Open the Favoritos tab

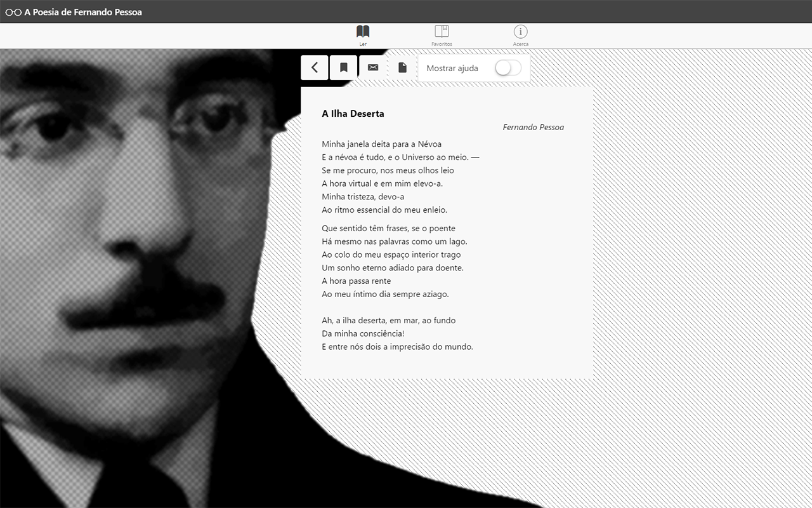click(442, 36)
